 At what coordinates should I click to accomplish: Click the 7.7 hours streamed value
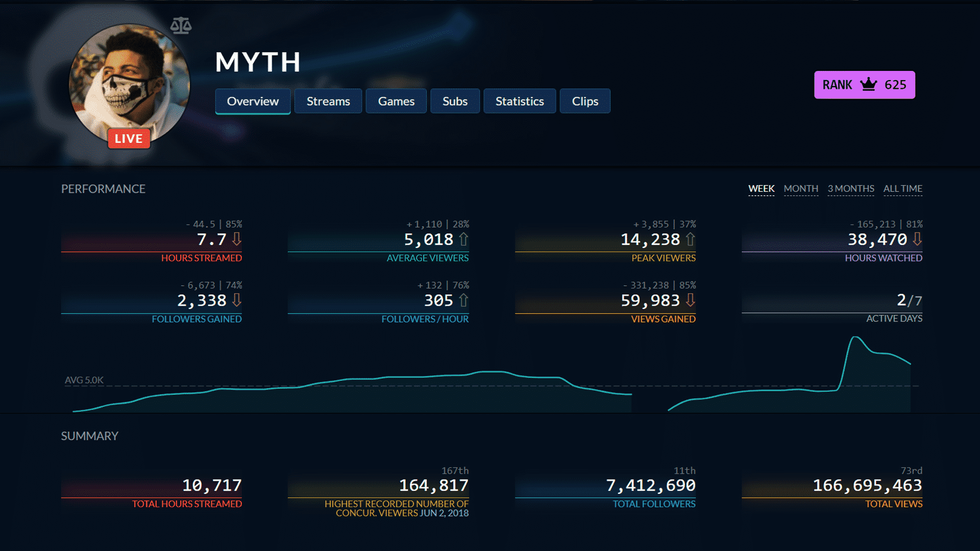pos(211,239)
